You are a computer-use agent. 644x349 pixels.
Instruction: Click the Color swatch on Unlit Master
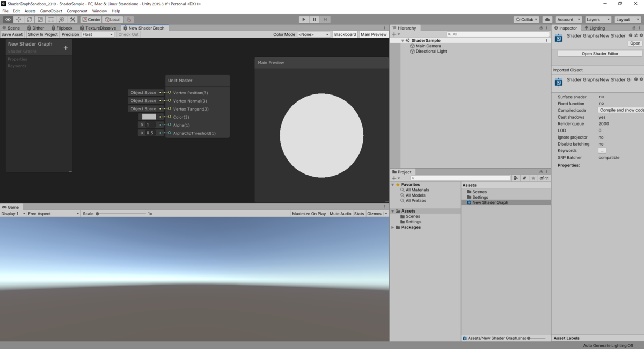point(149,117)
